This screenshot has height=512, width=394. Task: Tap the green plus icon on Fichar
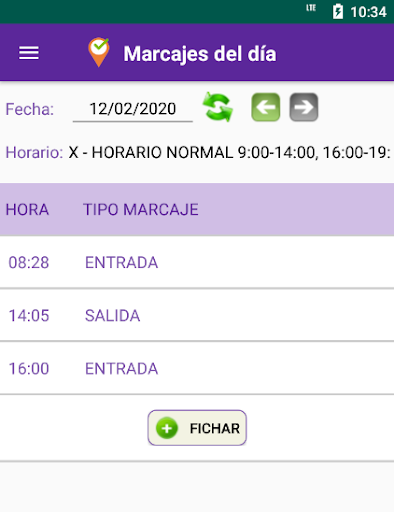(167, 428)
